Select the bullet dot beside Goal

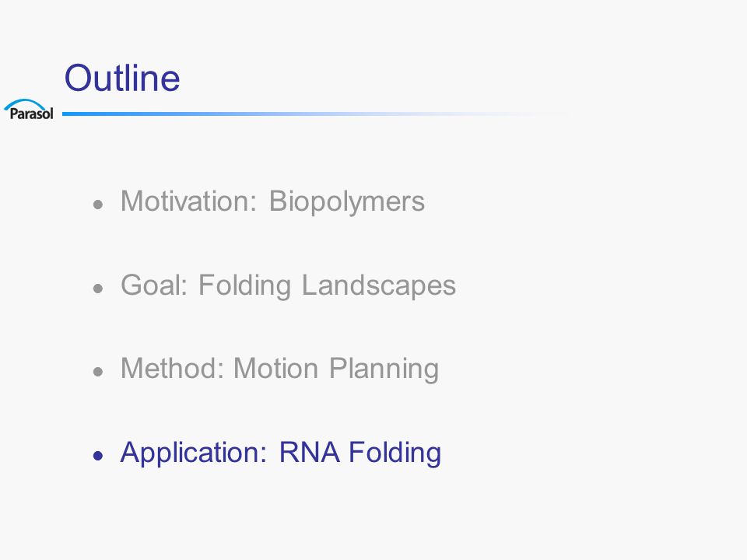[x=98, y=289]
